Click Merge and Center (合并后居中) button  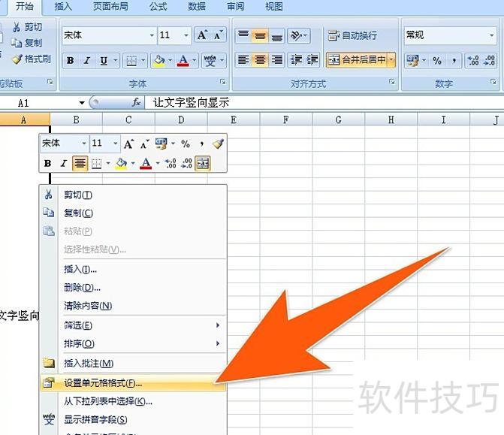click(356, 60)
